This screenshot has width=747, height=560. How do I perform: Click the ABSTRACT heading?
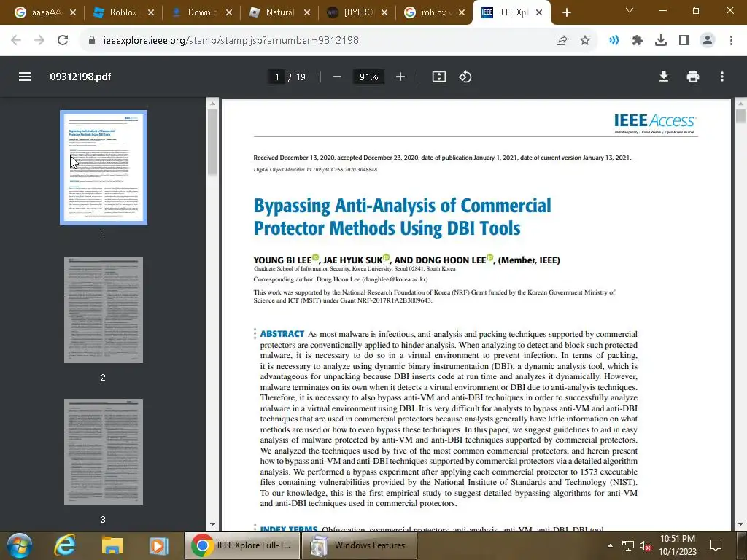(x=282, y=334)
